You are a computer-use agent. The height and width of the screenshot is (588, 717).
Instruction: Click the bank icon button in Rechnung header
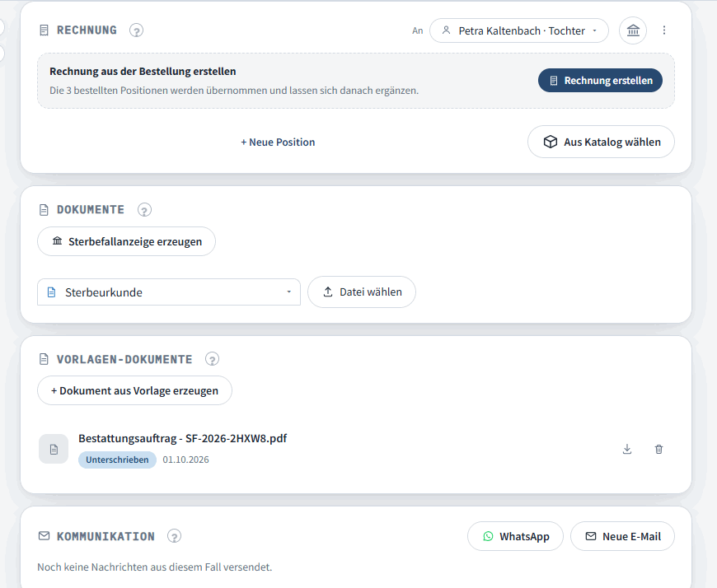click(x=633, y=30)
